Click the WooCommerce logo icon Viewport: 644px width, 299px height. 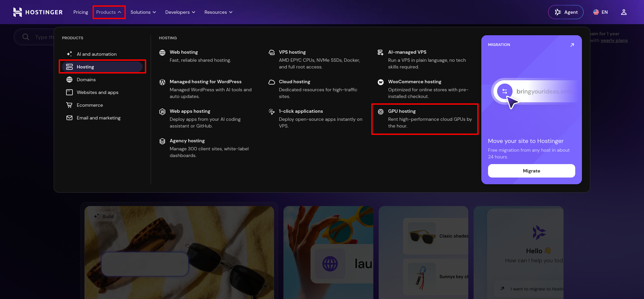(381, 82)
